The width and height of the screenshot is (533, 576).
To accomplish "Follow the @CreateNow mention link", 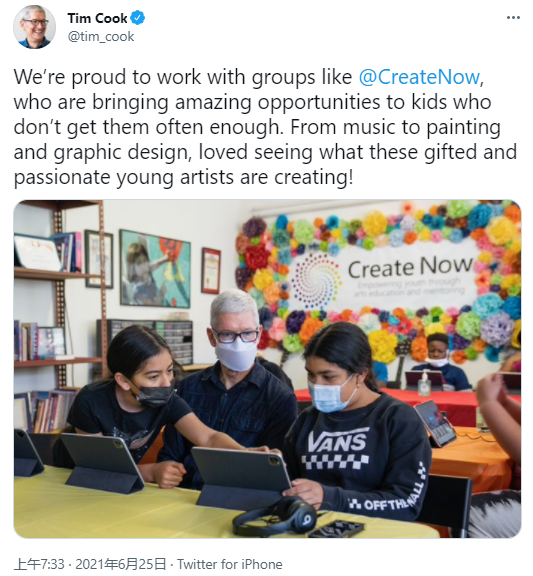I will pyautogui.click(x=419, y=77).
